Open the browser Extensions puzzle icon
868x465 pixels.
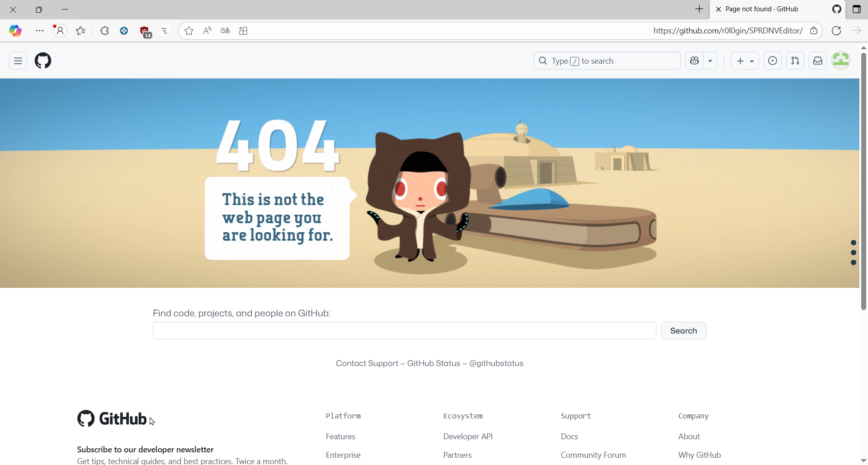104,31
